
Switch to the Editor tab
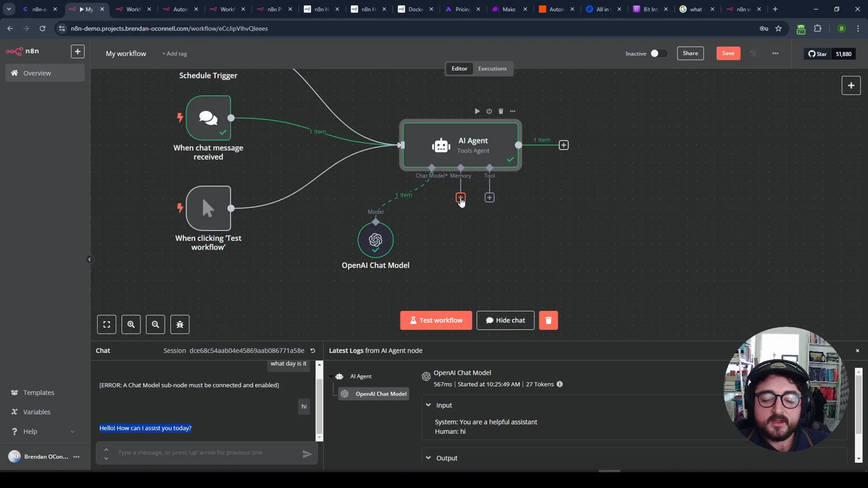point(459,69)
